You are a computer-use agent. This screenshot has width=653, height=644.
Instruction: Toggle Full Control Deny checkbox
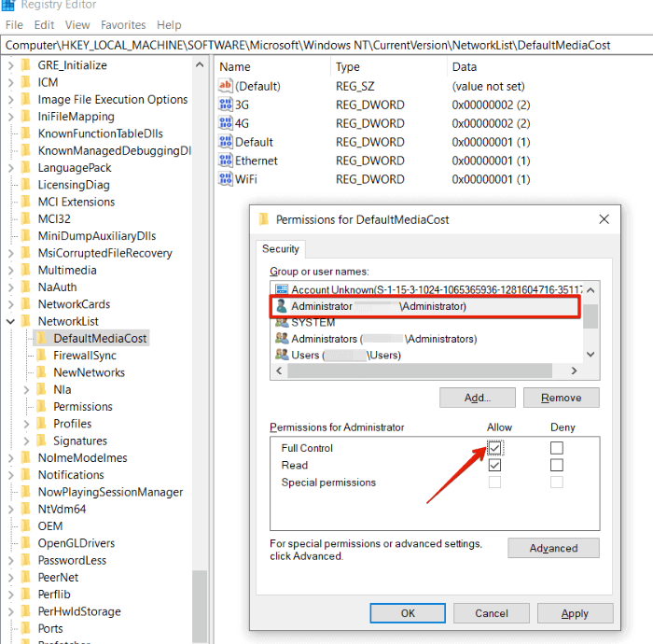coord(557,448)
